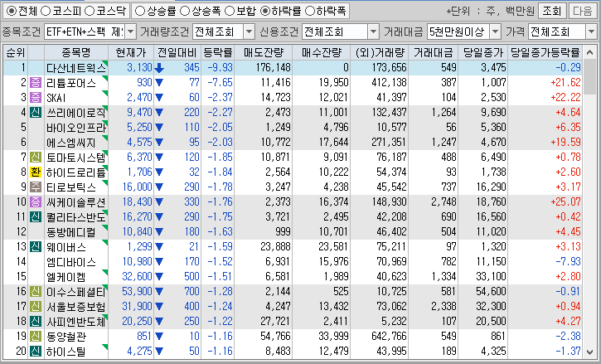Click scrollbar down arrow
This screenshot has width=601, height=364.
point(590,352)
